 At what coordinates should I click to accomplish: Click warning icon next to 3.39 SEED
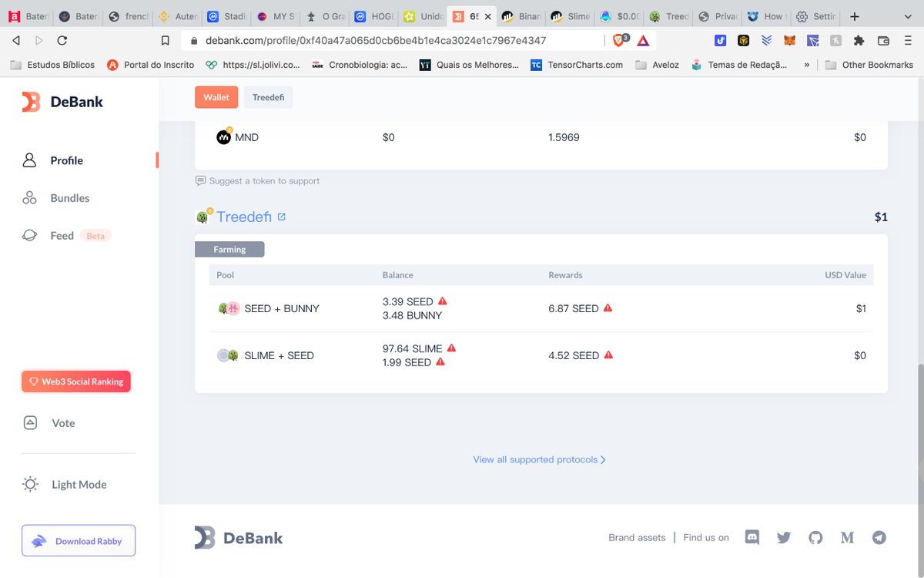tap(443, 301)
